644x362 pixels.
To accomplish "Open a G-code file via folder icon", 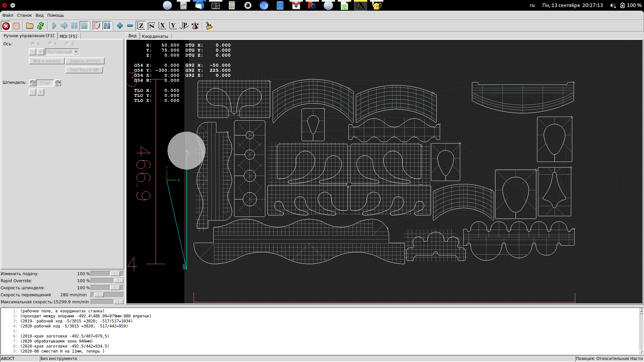I will pyautogui.click(x=30, y=26).
